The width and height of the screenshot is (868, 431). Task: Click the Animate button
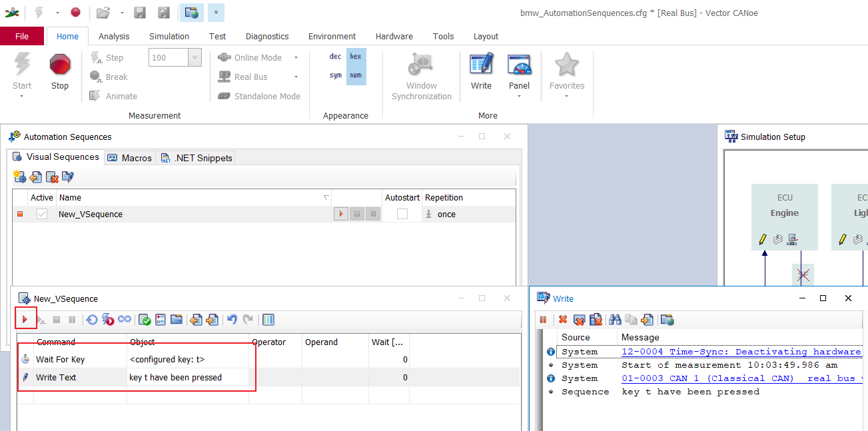click(x=114, y=97)
